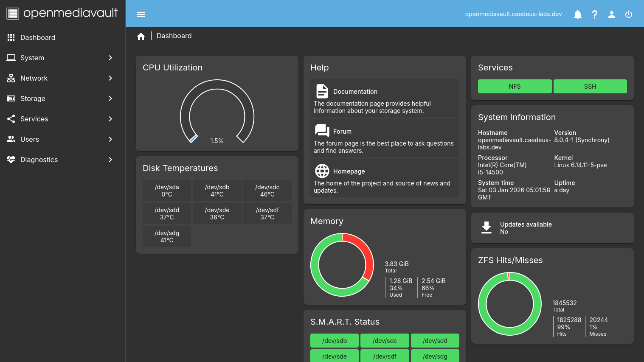
Task: Expand the System menu chevron
Action: [110, 58]
